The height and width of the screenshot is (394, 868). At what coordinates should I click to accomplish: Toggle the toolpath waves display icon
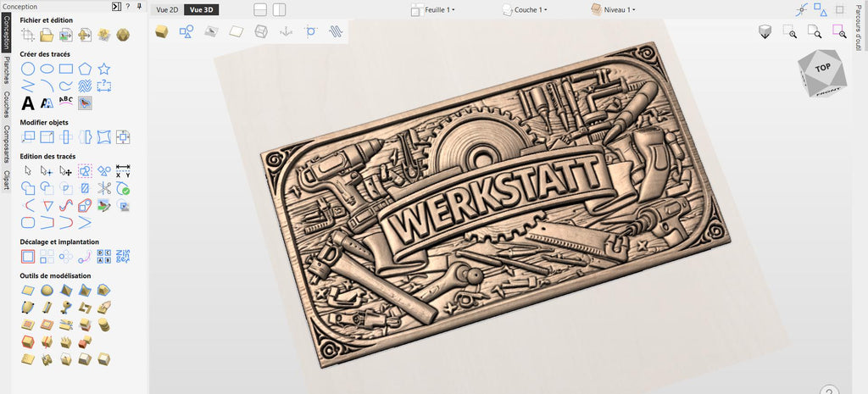(x=336, y=31)
